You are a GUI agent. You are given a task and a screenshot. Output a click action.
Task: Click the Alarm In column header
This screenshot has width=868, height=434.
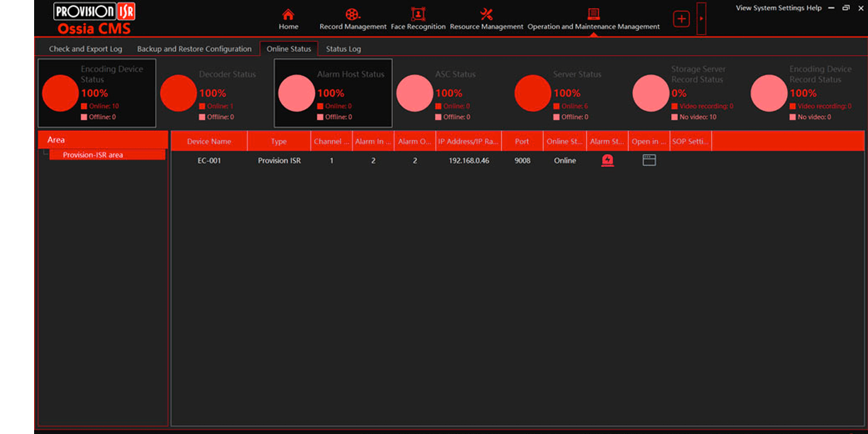coord(373,141)
